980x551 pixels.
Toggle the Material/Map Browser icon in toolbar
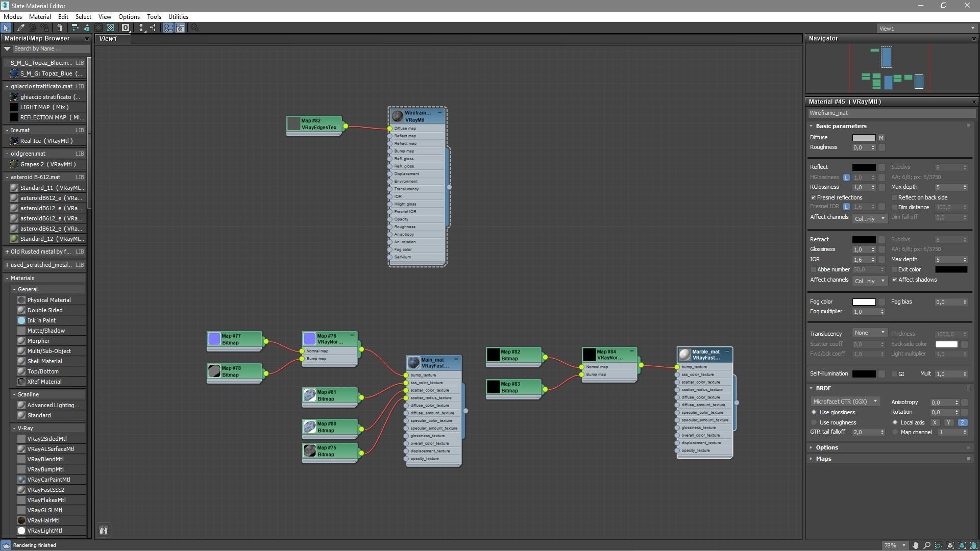[168, 28]
